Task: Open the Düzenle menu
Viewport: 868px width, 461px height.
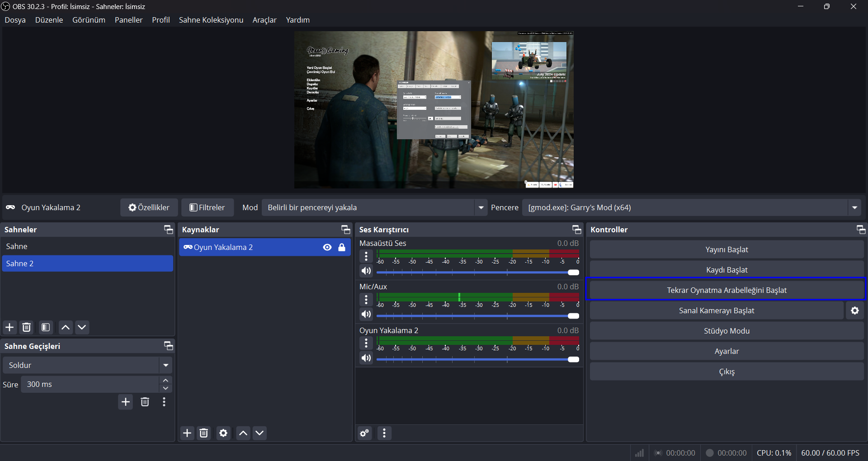Action: (x=49, y=20)
